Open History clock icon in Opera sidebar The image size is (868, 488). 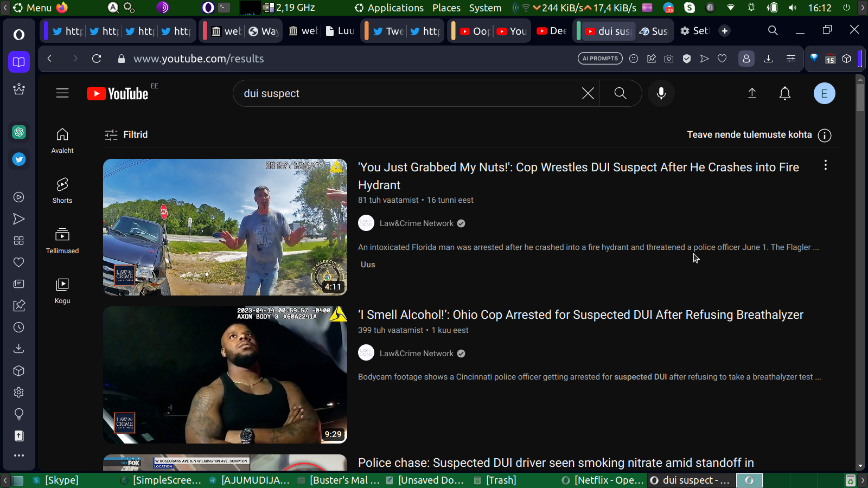[19, 328]
